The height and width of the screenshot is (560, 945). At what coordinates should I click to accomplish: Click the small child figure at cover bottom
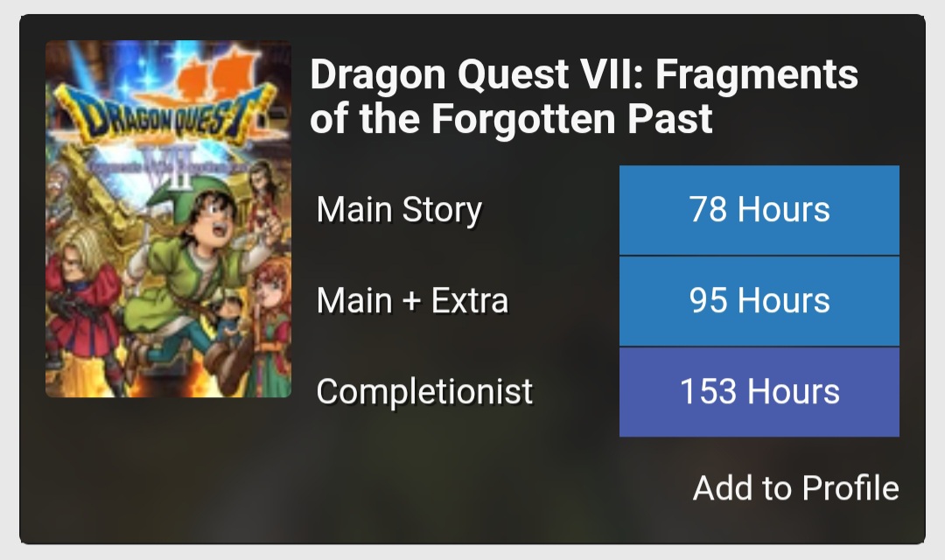[x=230, y=313]
